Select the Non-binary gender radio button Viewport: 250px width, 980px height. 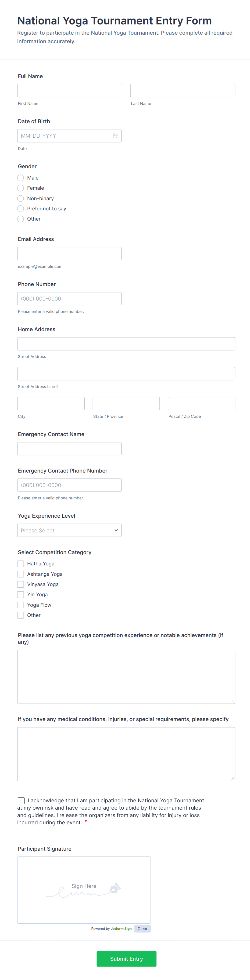click(21, 198)
